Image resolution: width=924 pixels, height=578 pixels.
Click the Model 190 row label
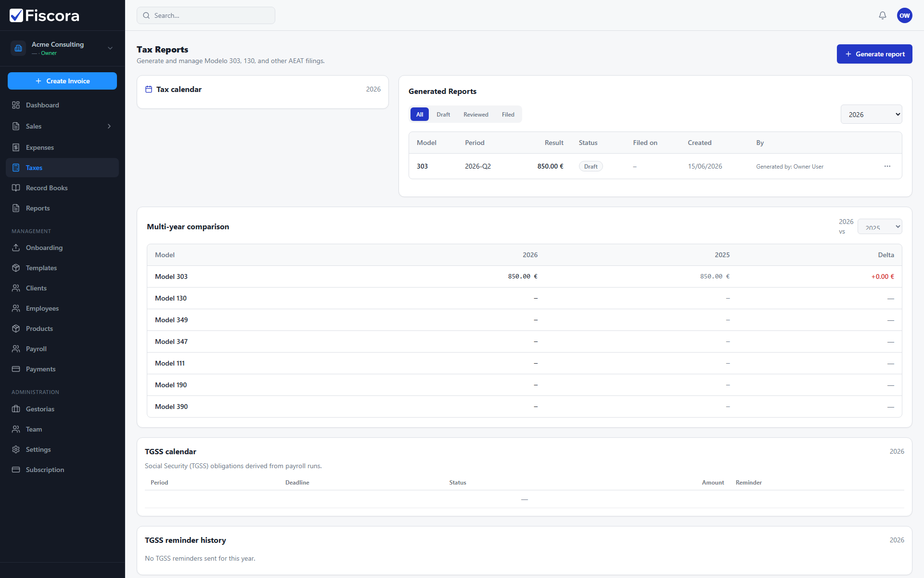coord(171,385)
